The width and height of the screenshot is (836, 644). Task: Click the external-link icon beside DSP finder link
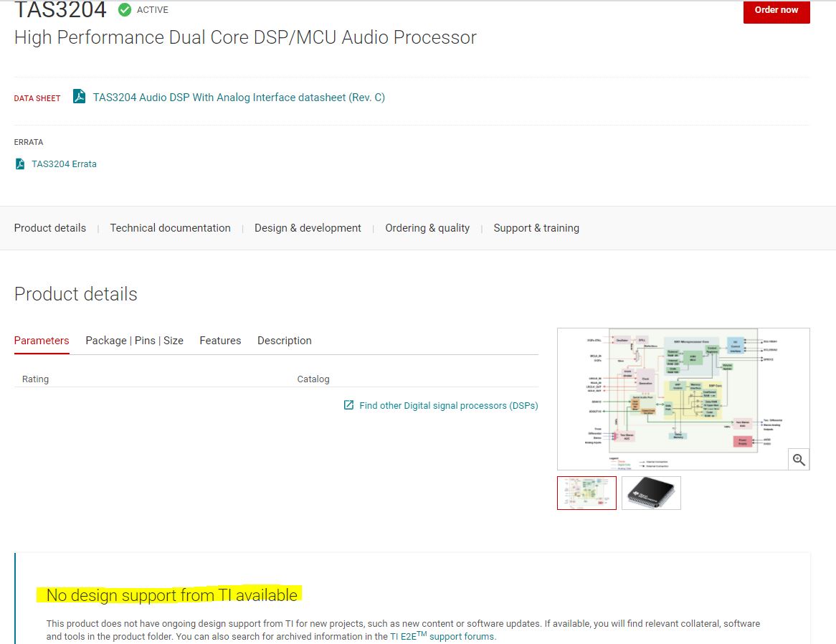(348, 405)
